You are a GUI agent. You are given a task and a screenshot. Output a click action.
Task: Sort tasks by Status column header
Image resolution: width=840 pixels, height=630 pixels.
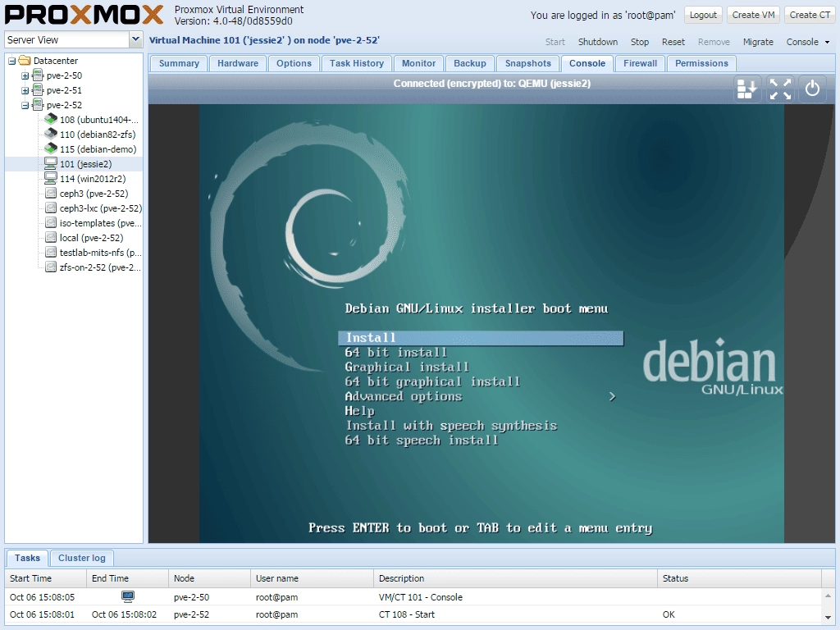[739, 578]
